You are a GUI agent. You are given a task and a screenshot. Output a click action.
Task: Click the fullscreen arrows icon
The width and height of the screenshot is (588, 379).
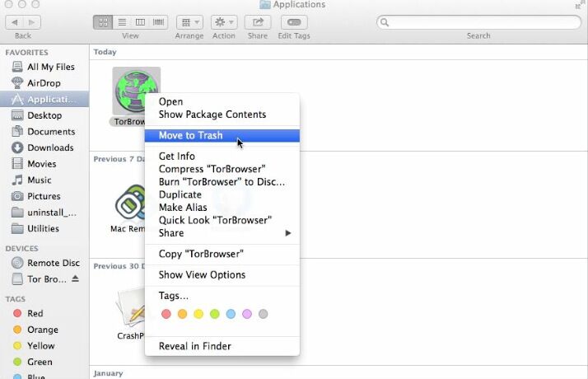tap(580, 4)
